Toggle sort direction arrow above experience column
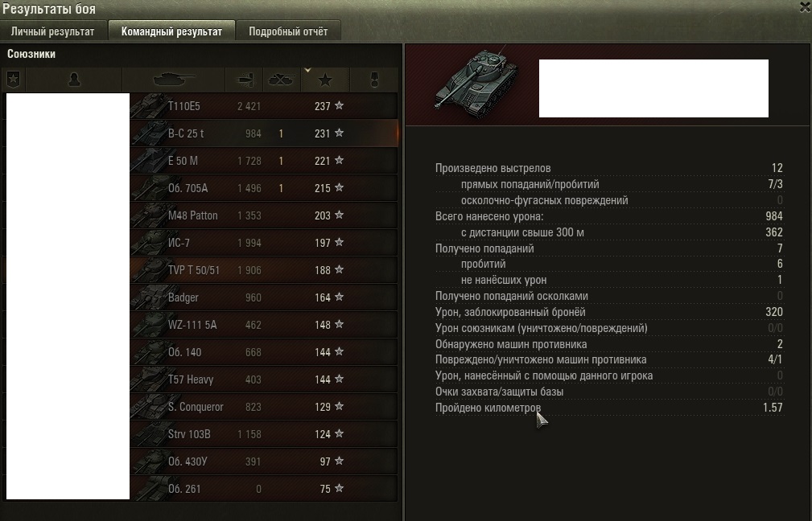The width and height of the screenshot is (812, 521). click(307, 70)
